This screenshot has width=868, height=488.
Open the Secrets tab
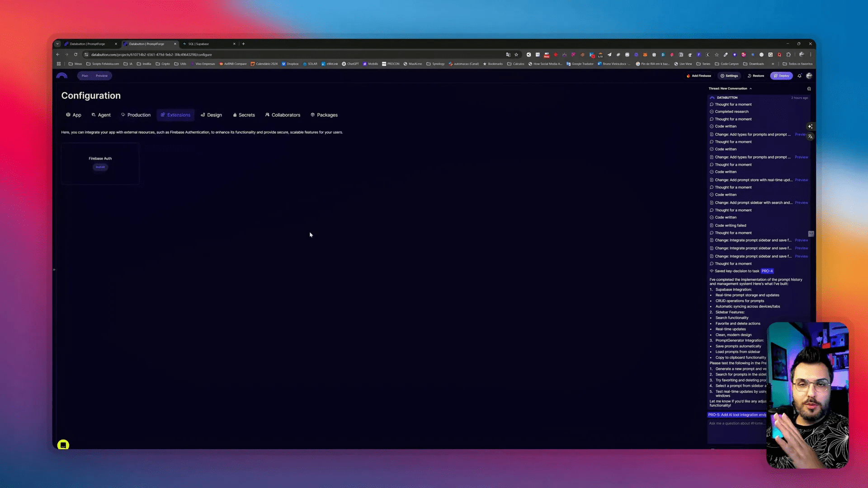coord(244,115)
